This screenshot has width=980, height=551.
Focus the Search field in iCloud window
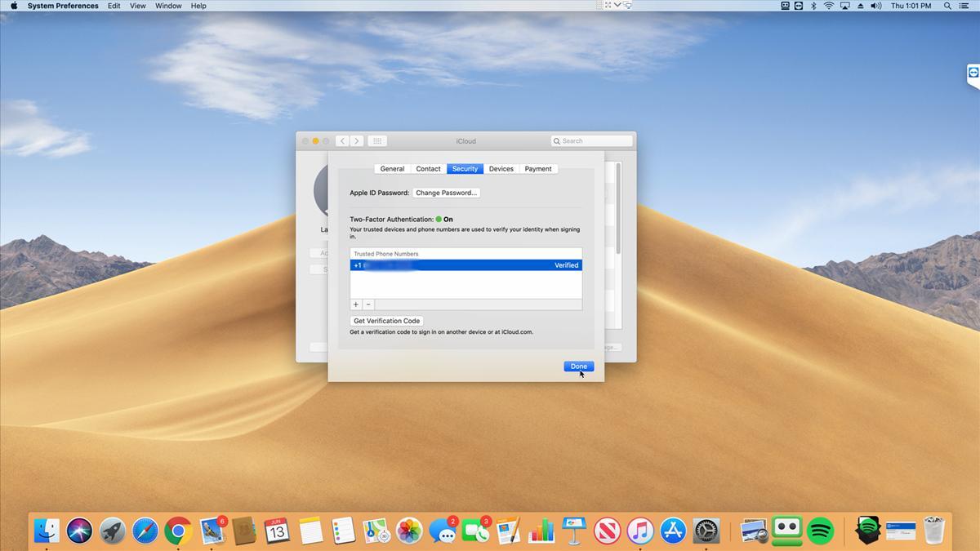[x=592, y=141]
